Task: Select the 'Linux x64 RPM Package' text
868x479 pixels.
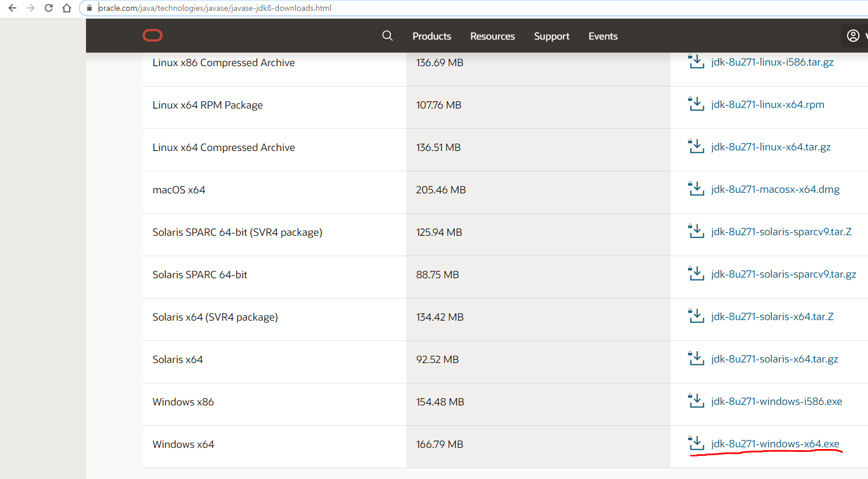Action: 208,105
